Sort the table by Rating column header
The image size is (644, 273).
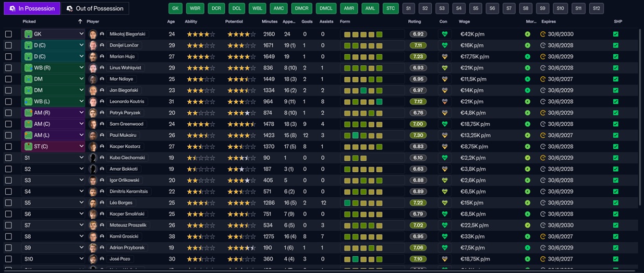(x=415, y=21)
